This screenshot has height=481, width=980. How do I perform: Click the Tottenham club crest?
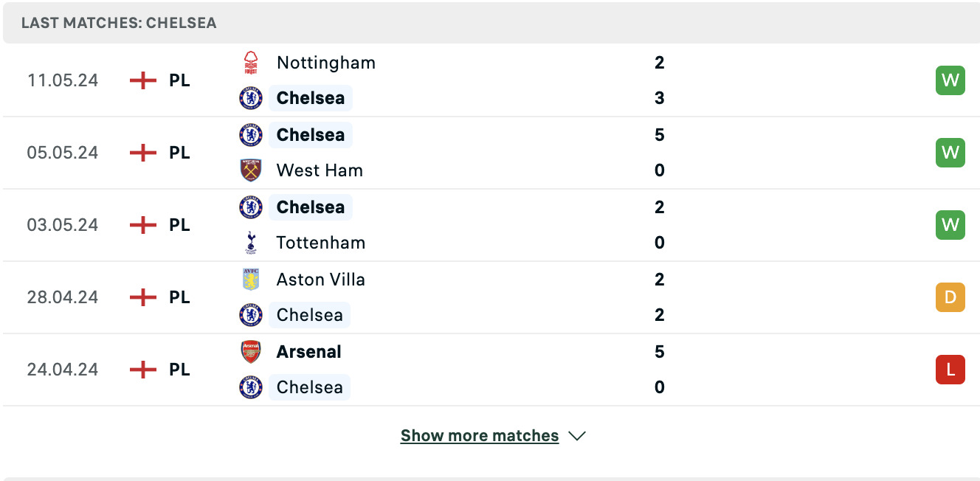pyautogui.click(x=251, y=243)
